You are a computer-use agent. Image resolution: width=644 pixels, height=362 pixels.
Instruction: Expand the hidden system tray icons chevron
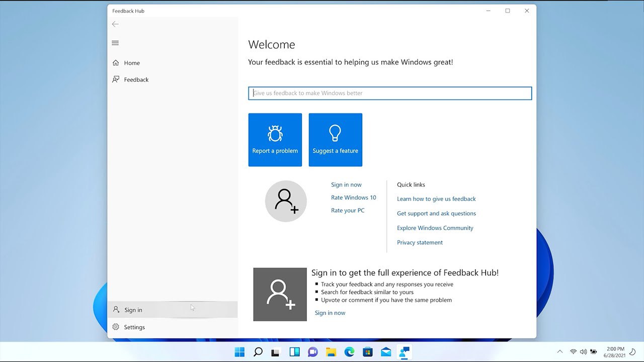(559, 351)
